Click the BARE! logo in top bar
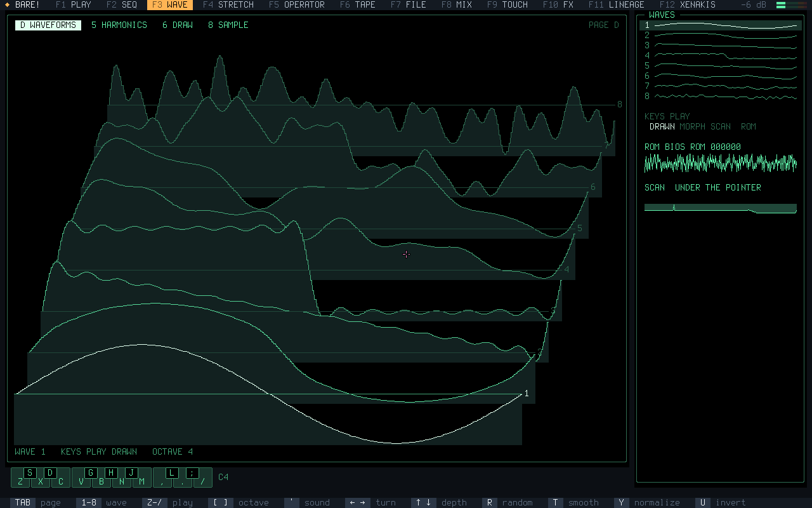812x508 pixels. tap(23, 4)
